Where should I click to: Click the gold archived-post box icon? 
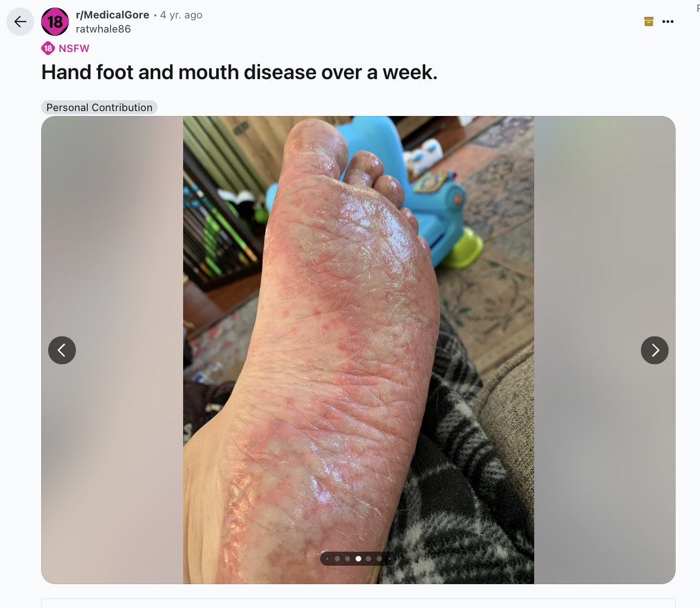coord(649,22)
